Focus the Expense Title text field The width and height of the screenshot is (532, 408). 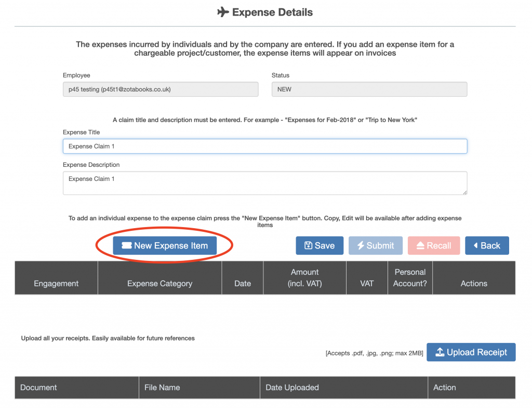[x=265, y=146]
